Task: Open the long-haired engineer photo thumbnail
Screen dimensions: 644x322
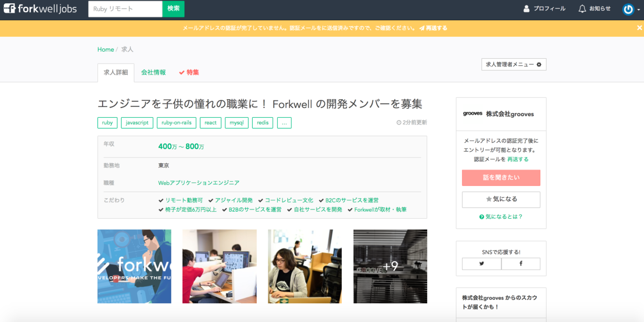Action: pyautogui.click(x=305, y=267)
